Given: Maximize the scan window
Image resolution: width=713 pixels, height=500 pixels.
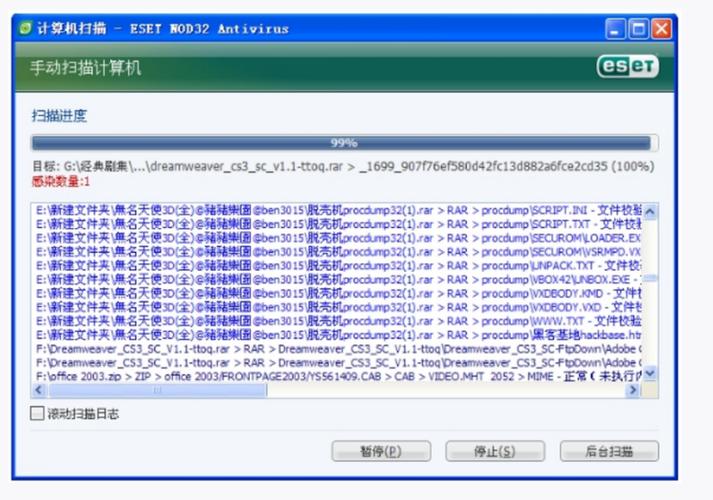Looking at the screenshot, I should (638, 29).
